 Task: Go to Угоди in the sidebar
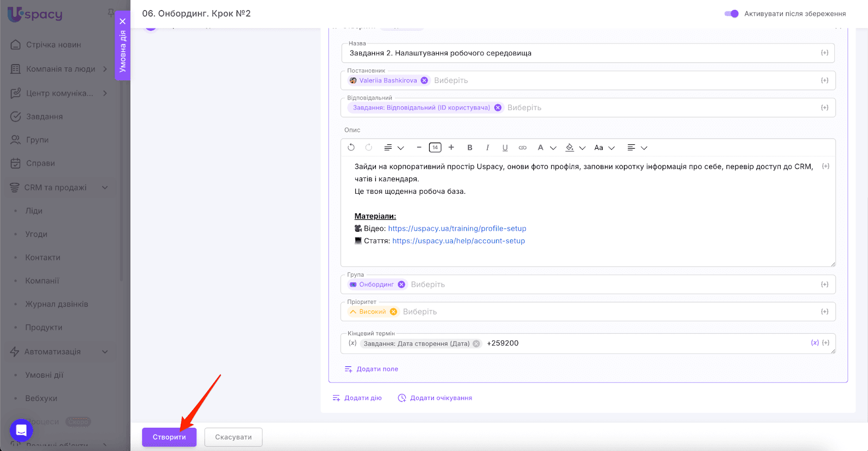pos(36,234)
